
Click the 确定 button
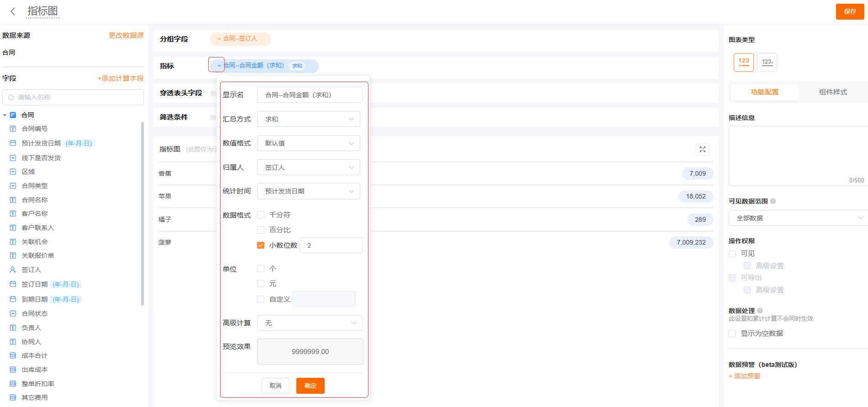[310, 386]
